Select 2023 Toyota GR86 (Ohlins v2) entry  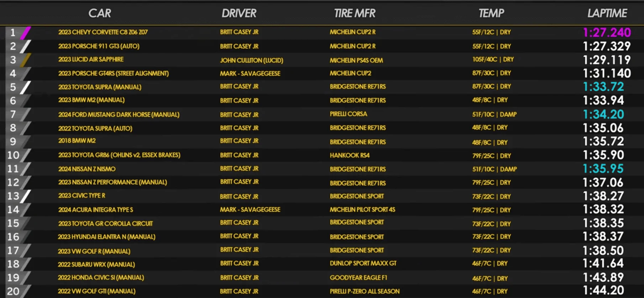(x=119, y=155)
